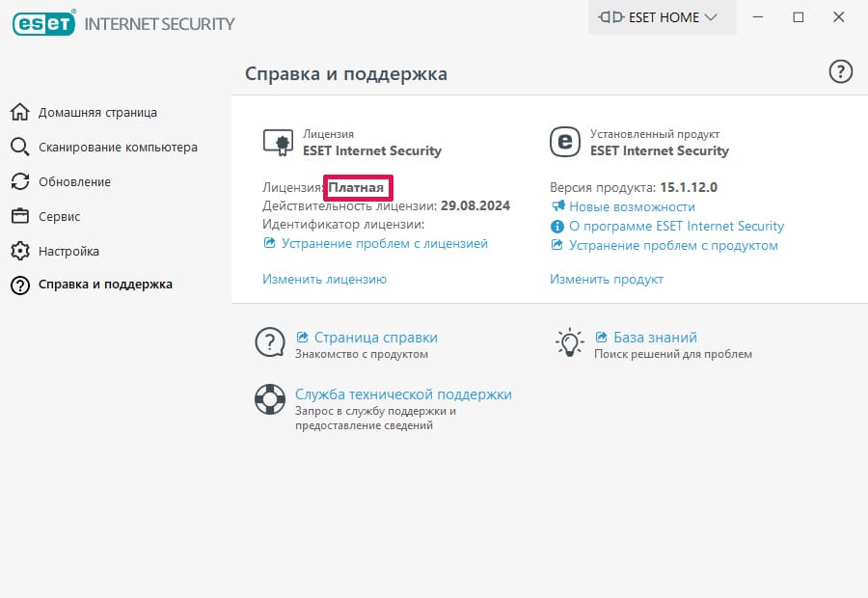The height and width of the screenshot is (598, 868).
Task: Click the Идентификатор лицензии label
Action: tap(343, 224)
